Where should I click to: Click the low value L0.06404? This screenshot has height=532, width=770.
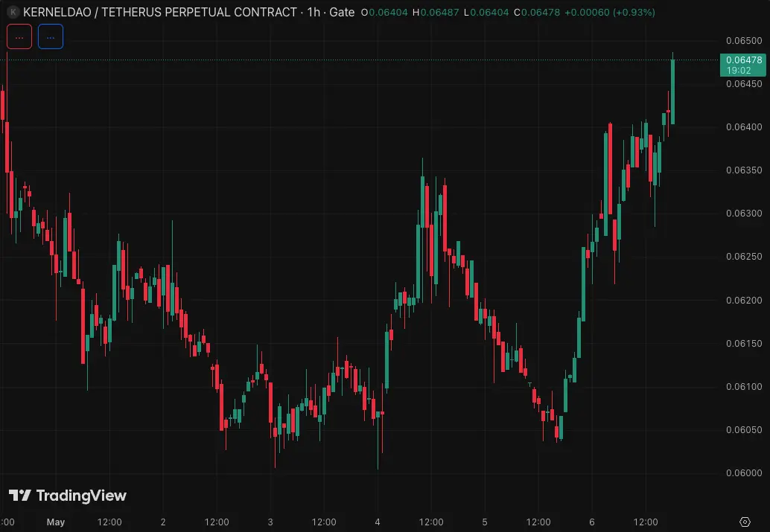486,12
